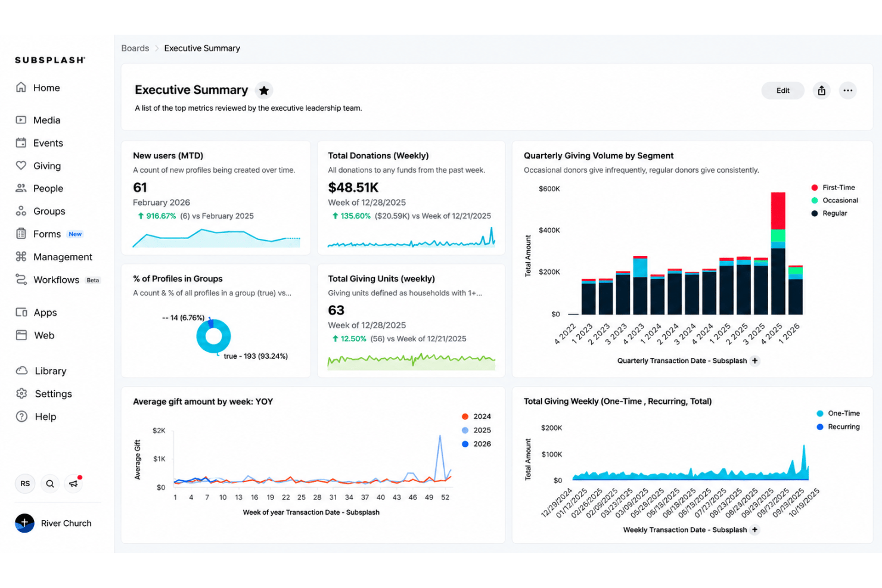
Task: Click the Occasional green legend swatch
Action: (815, 201)
